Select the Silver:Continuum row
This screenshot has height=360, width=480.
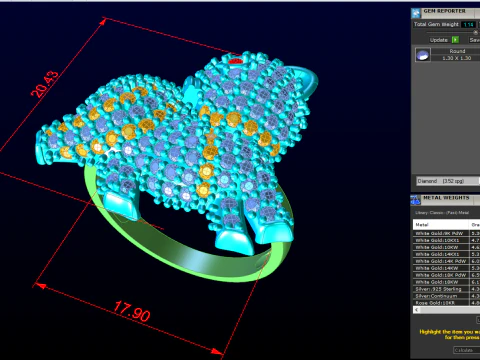pyautogui.click(x=446, y=296)
